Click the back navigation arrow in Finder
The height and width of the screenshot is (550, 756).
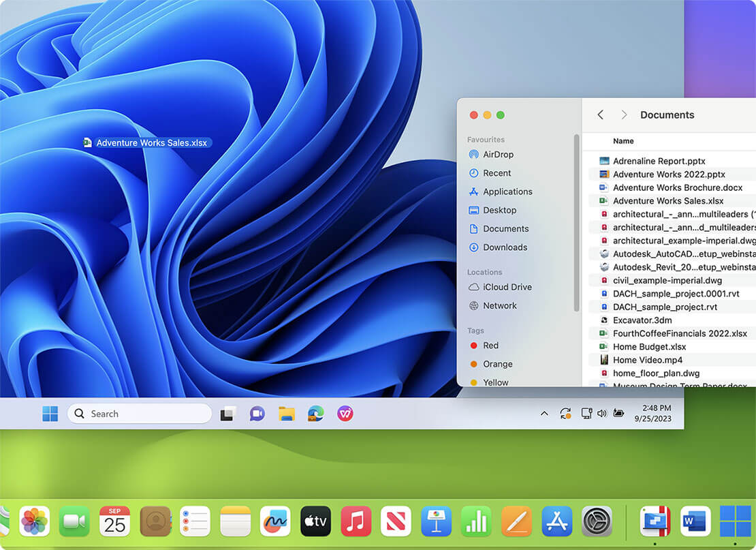click(x=600, y=114)
